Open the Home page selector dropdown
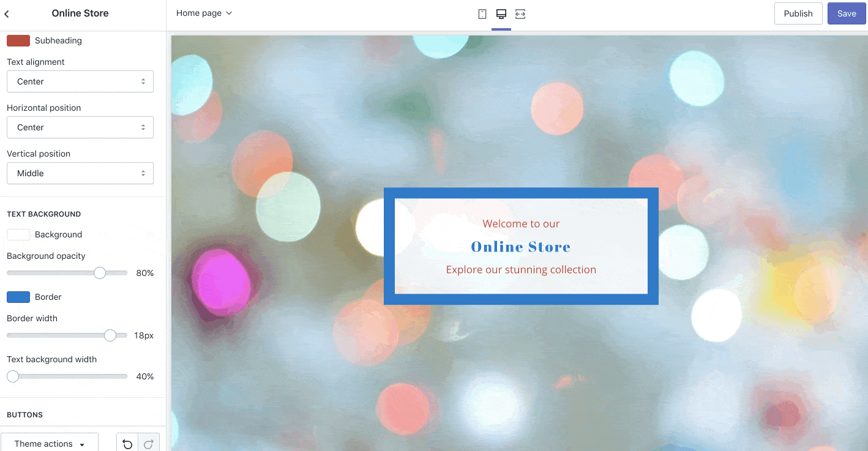 (x=204, y=13)
